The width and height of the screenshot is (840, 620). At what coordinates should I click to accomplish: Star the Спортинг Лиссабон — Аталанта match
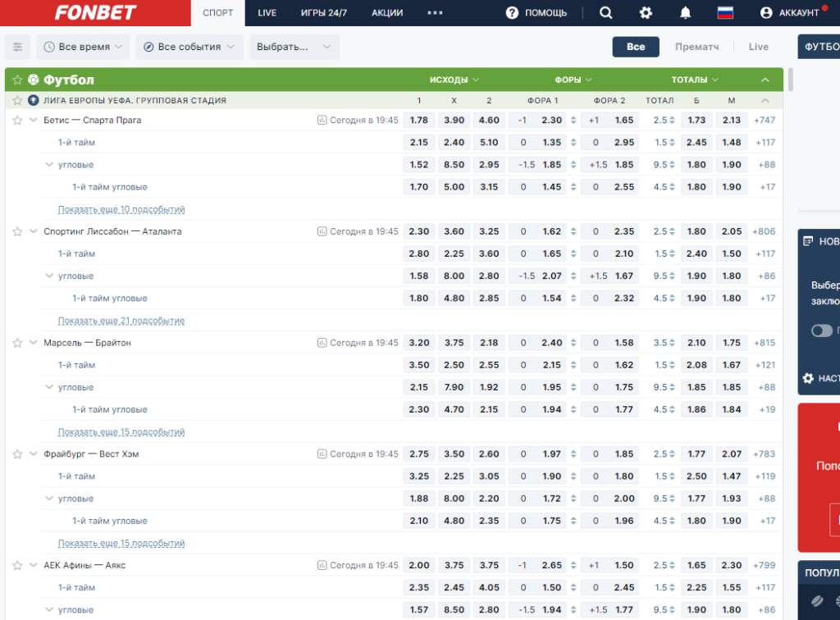[x=17, y=231]
